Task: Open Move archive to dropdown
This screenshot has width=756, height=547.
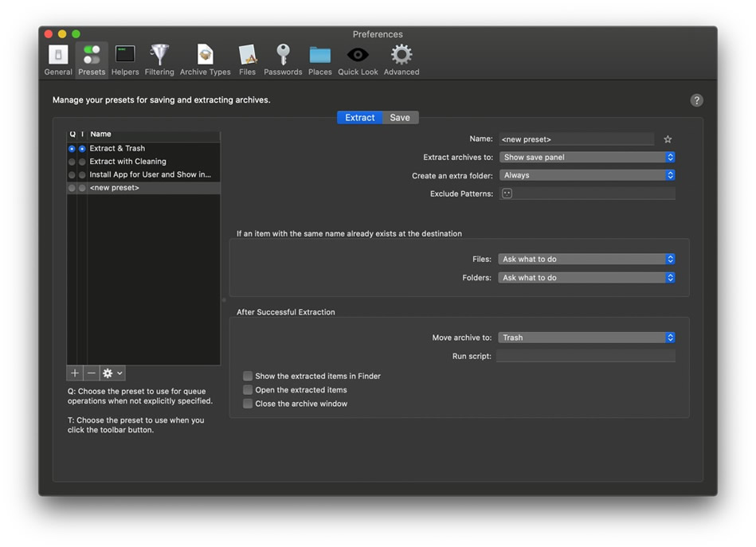Action: [586, 338]
